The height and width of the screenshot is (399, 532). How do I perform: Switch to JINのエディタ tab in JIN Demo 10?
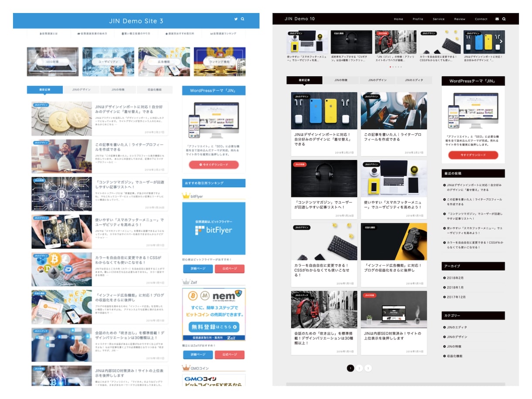(x=414, y=80)
